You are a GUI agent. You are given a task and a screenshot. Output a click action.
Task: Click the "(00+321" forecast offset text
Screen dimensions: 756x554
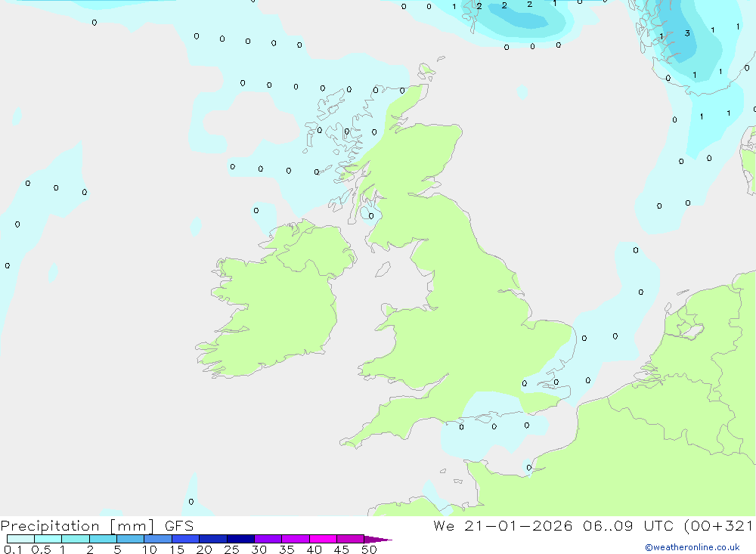(718, 526)
